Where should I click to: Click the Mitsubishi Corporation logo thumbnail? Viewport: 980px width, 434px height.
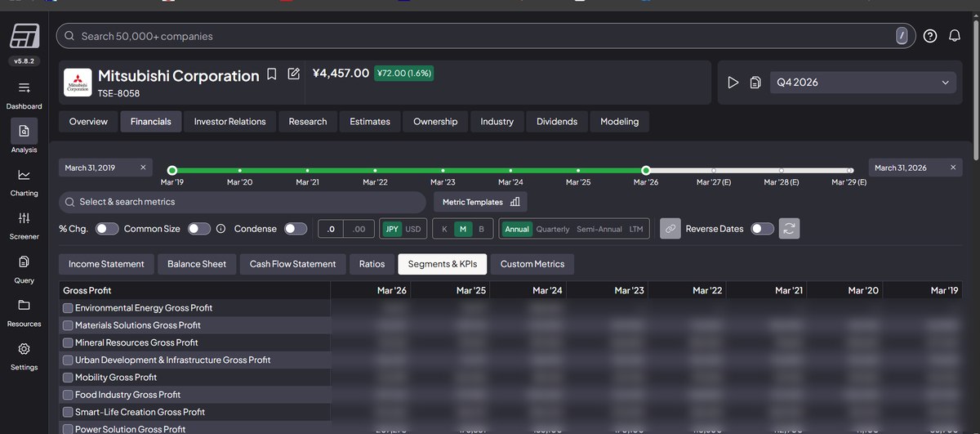tap(78, 83)
